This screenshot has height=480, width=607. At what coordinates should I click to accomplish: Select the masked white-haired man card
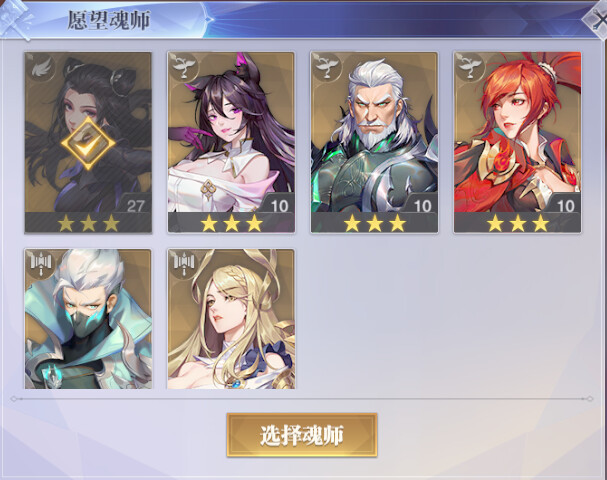(88, 319)
